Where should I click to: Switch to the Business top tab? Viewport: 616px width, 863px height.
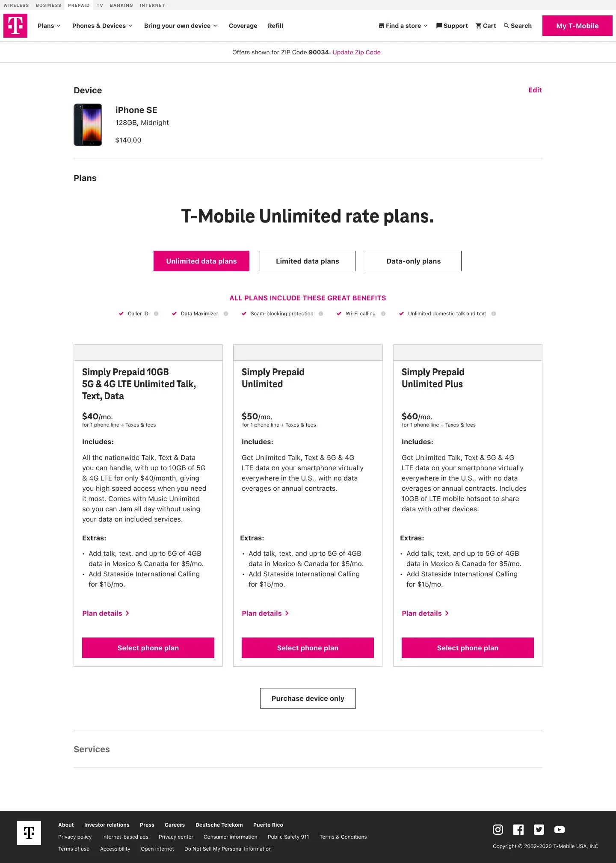click(49, 5)
